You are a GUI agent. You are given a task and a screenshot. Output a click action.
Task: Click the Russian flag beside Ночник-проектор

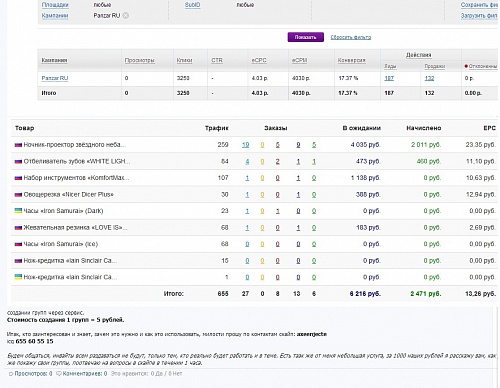pos(18,145)
